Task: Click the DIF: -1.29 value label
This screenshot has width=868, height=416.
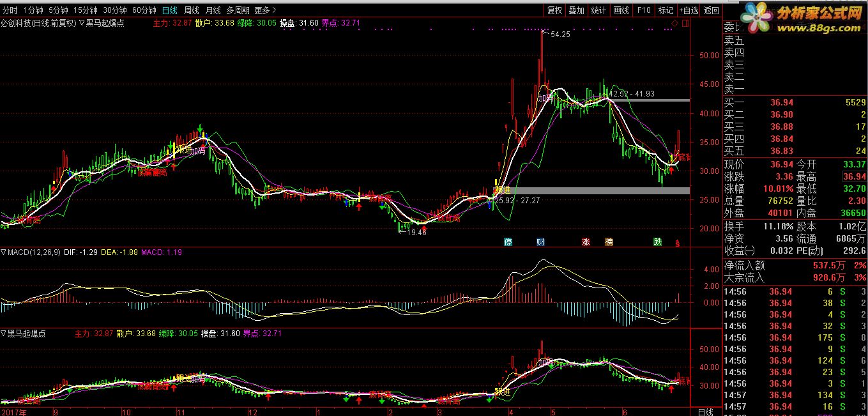Action: [81, 252]
